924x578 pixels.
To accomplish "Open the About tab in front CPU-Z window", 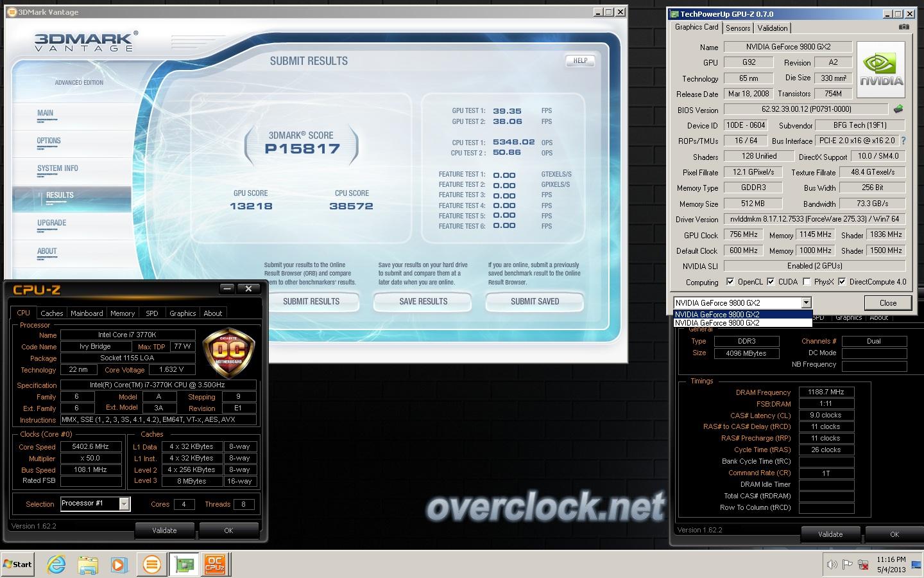I will point(213,313).
